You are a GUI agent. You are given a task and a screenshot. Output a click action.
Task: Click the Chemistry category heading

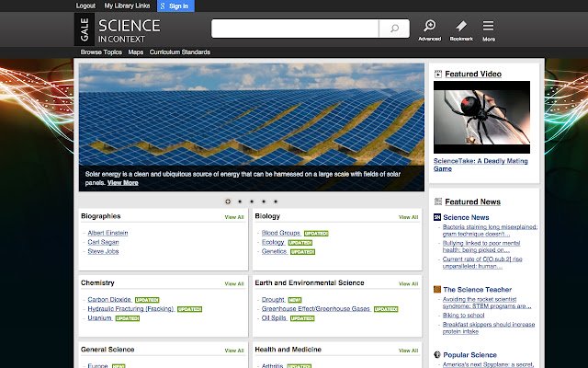97,282
